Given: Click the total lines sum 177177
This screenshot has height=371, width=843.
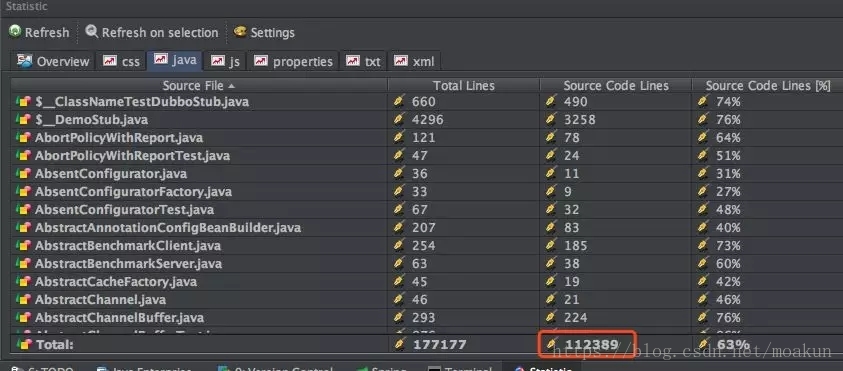Looking at the screenshot, I should (x=439, y=345).
